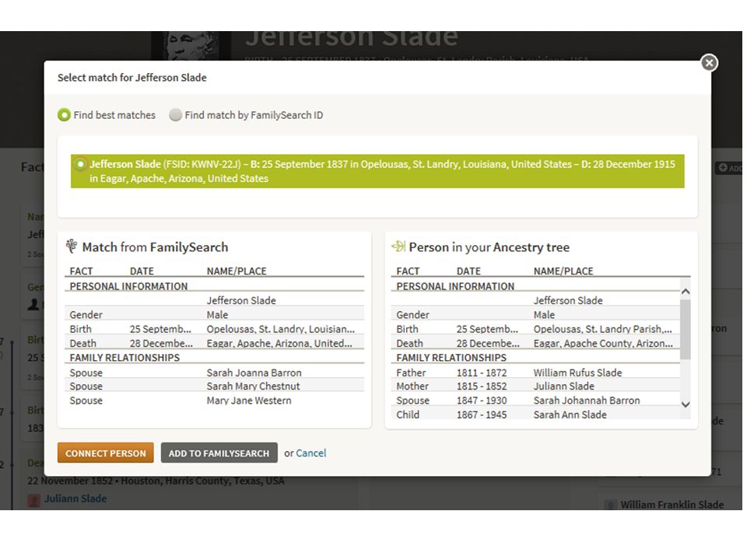747x560 pixels.
Task: Click spouse Sarah Mary Chestnut
Action: pos(253,386)
